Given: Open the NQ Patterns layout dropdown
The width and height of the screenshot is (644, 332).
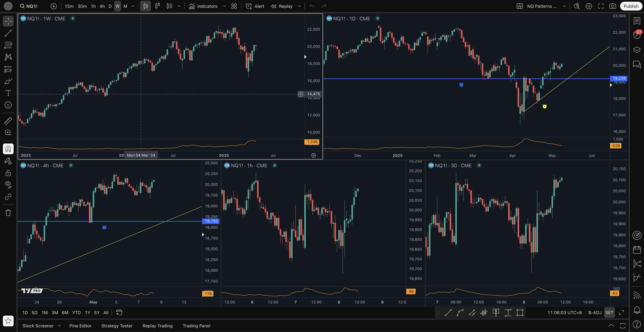Looking at the screenshot, I should [564, 6].
